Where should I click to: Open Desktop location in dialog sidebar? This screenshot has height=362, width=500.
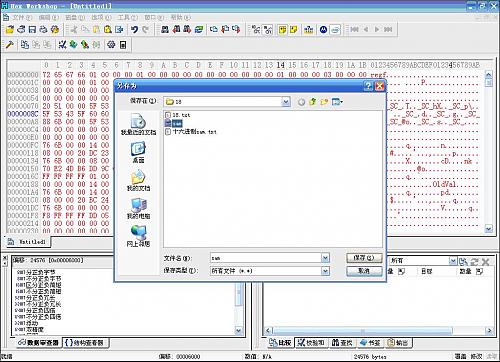pyautogui.click(x=138, y=153)
